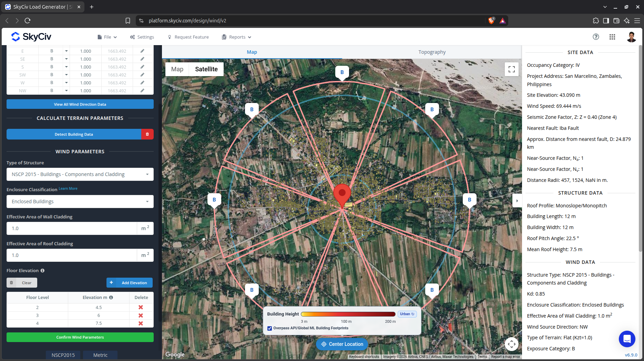Switch map to Map view
644x361 pixels.
177,69
